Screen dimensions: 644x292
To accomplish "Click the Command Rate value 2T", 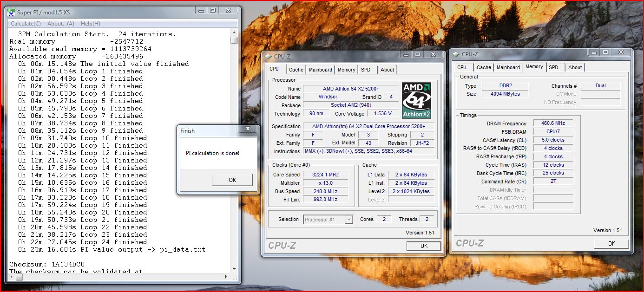I will point(553,182).
